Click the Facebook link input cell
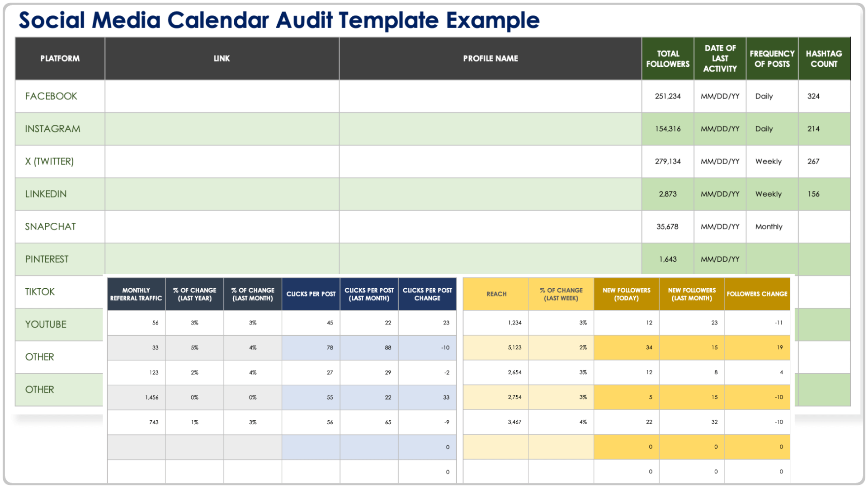This screenshot has width=868, height=488. 222,96
